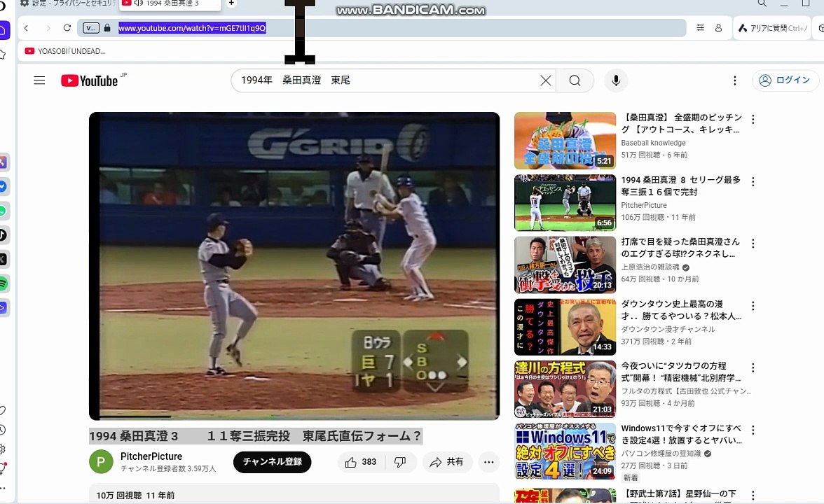Open site security info via the lock icon
The height and width of the screenshot is (504, 824).
coord(107,28)
